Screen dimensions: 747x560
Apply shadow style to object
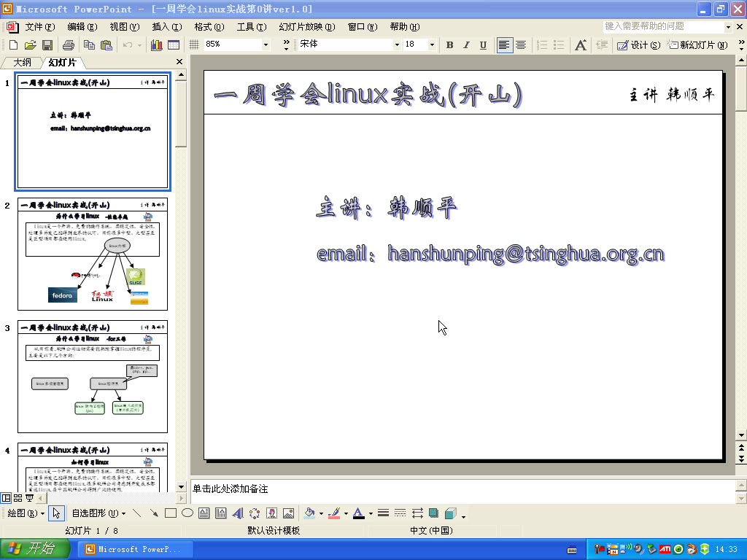point(433,513)
